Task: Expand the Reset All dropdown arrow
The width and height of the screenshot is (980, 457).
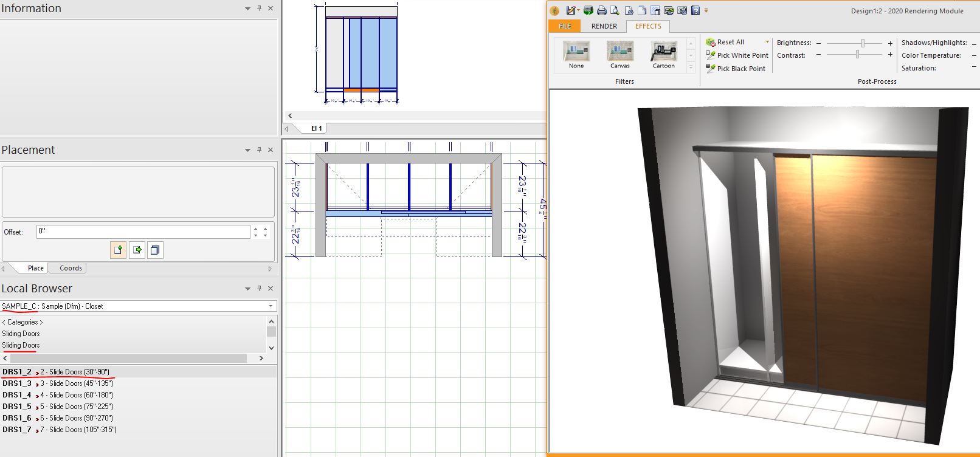Action: tap(767, 42)
